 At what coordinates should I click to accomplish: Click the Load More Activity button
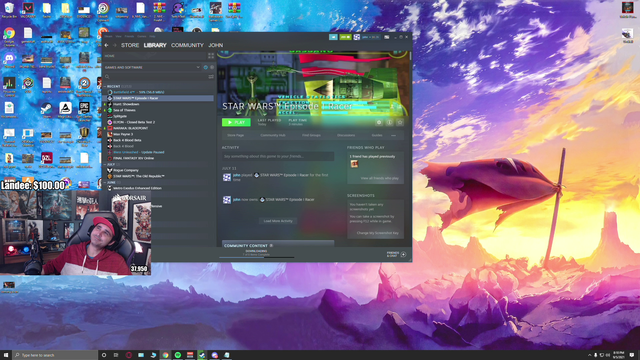pos(278,221)
